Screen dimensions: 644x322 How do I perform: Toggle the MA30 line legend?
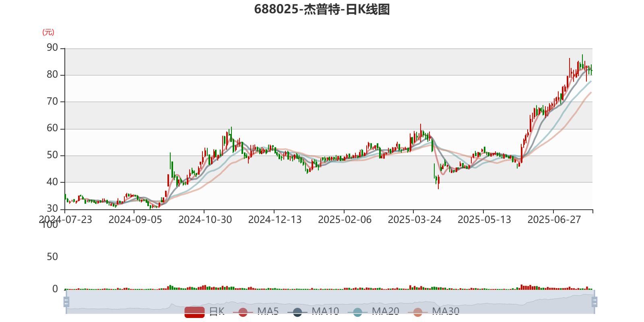(x=433, y=312)
